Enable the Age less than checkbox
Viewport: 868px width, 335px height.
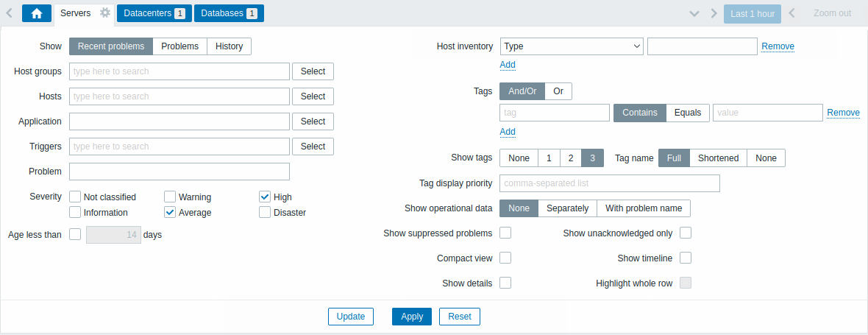(x=75, y=234)
